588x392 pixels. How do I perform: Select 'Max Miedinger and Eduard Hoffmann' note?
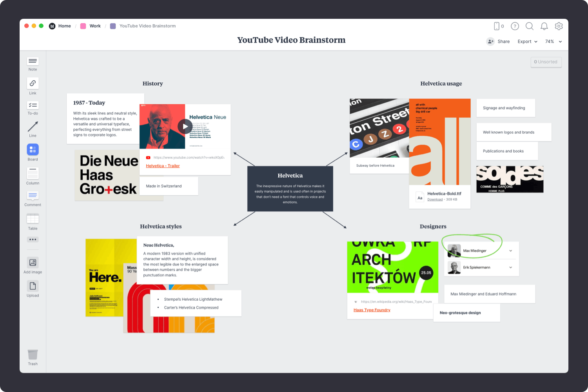point(490,294)
